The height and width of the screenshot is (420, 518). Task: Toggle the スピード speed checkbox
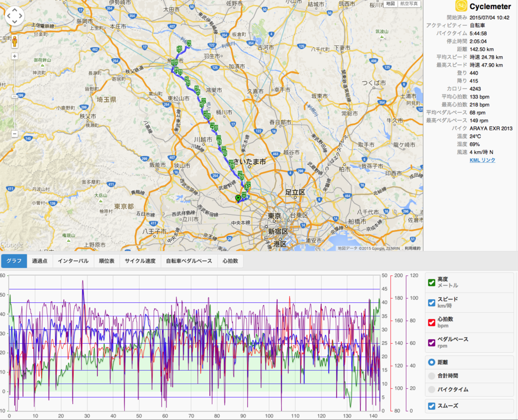click(x=431, y=303)
